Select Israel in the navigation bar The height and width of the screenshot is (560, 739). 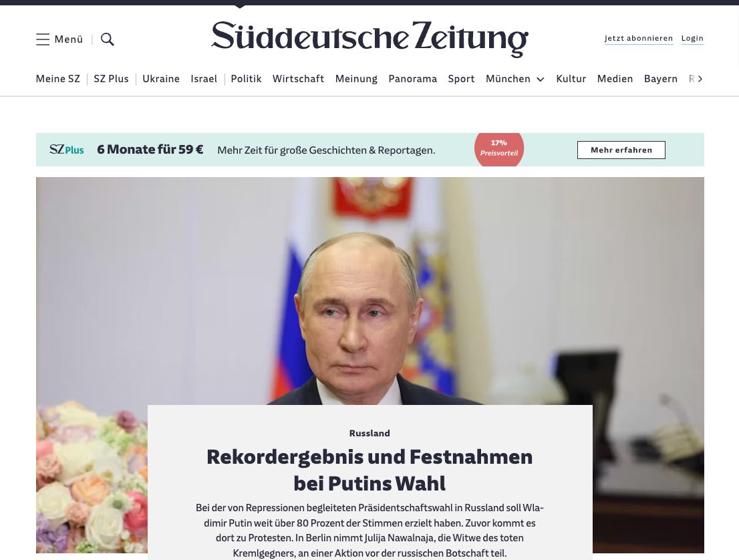204,79
